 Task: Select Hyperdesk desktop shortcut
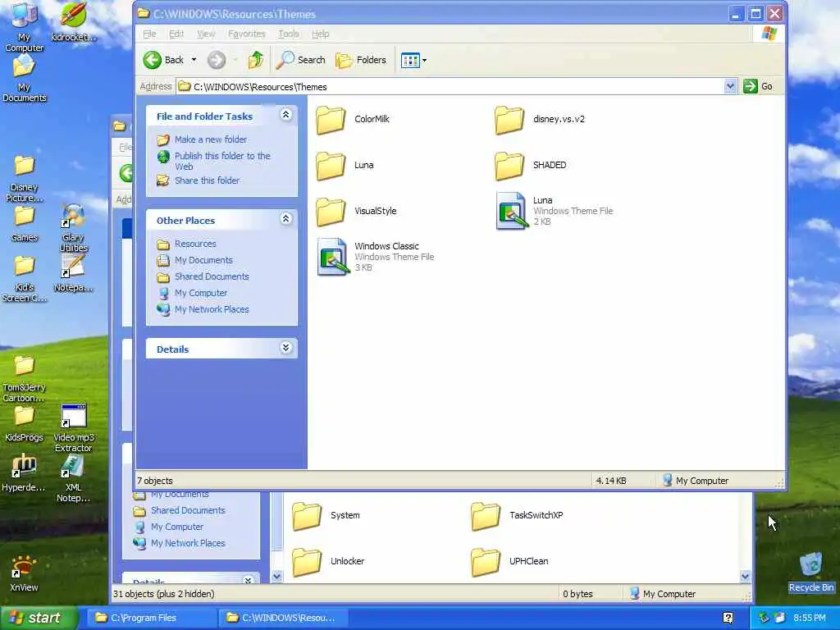point(24,473)
